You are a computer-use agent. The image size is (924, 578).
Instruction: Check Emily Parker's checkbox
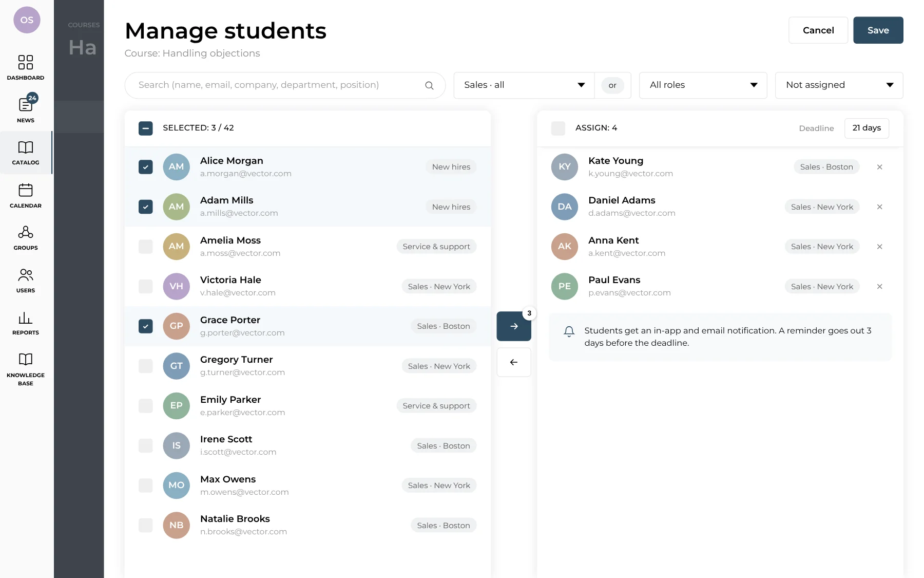(146, 406)
